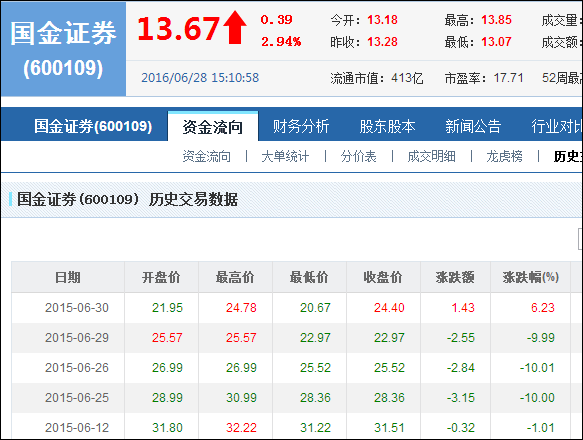583x440 pixels.
Task: Click 最低 value 13.07
Action: point(496,42)
